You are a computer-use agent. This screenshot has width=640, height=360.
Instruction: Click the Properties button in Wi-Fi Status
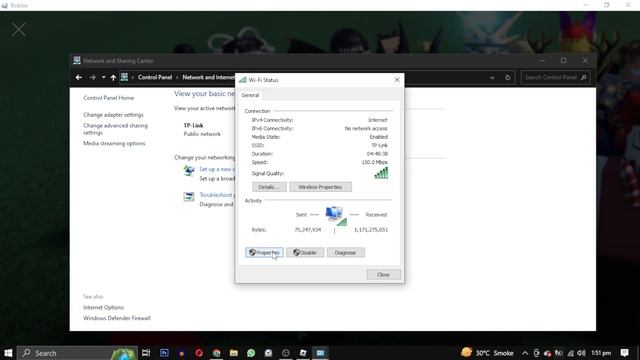[264, 253]
